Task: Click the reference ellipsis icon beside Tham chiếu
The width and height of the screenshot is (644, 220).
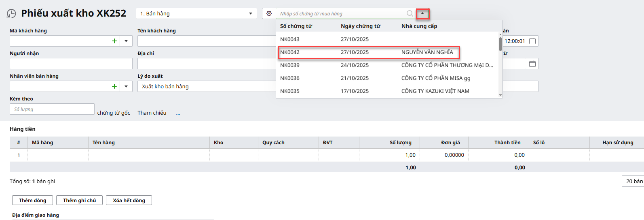Action: tap(178, 113)
